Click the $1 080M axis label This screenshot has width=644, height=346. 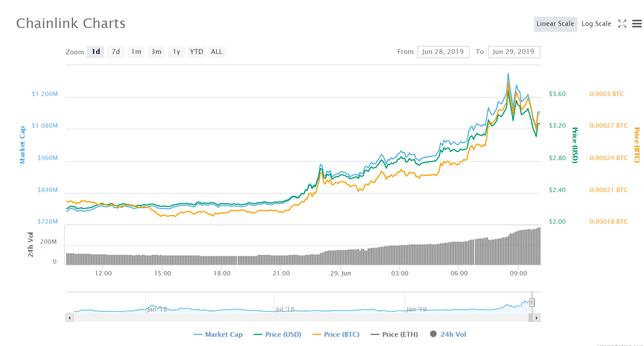click(x=45, y=126)
